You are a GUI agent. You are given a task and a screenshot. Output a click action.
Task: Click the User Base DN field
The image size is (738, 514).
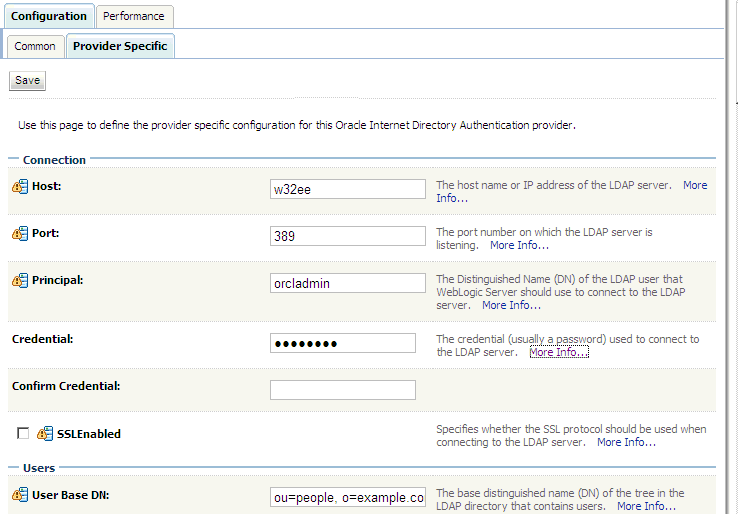point(348,497)
